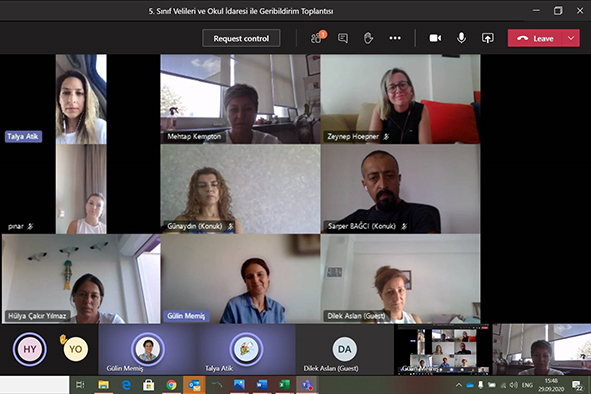The width and height of the screenshot is (591, 394).
Task: Select the YO participant avatar with raised hand
Action: (x=75, y=349)
